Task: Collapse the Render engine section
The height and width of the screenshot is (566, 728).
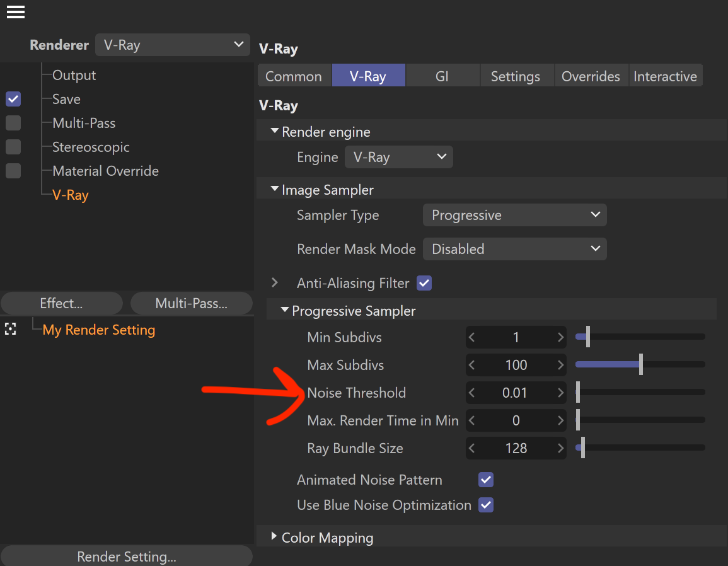Action: coord(274,132)
